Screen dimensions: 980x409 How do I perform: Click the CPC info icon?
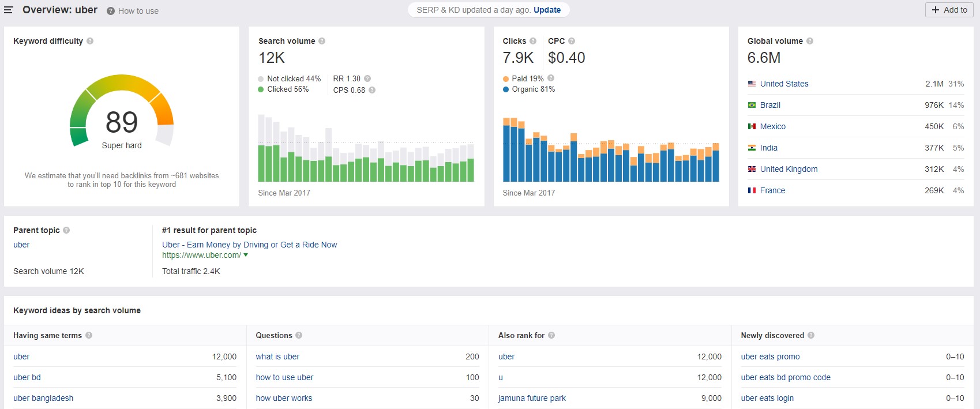[x=572, y=41]
